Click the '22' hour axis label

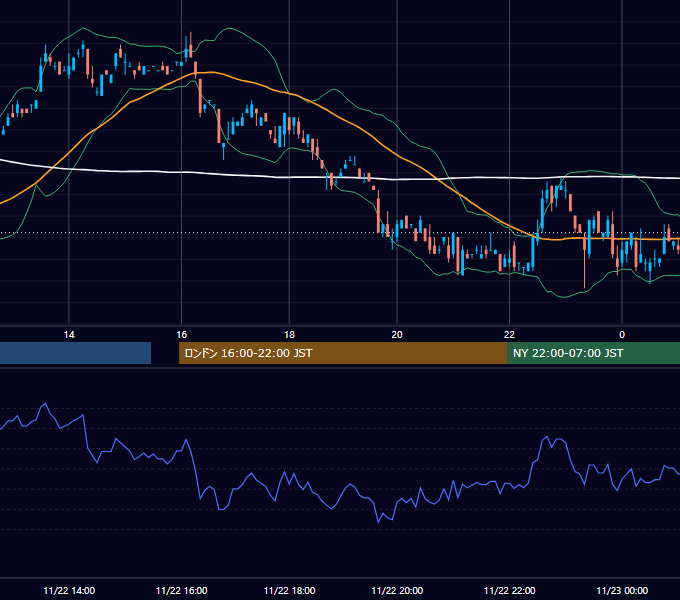(x=509, y=335)
